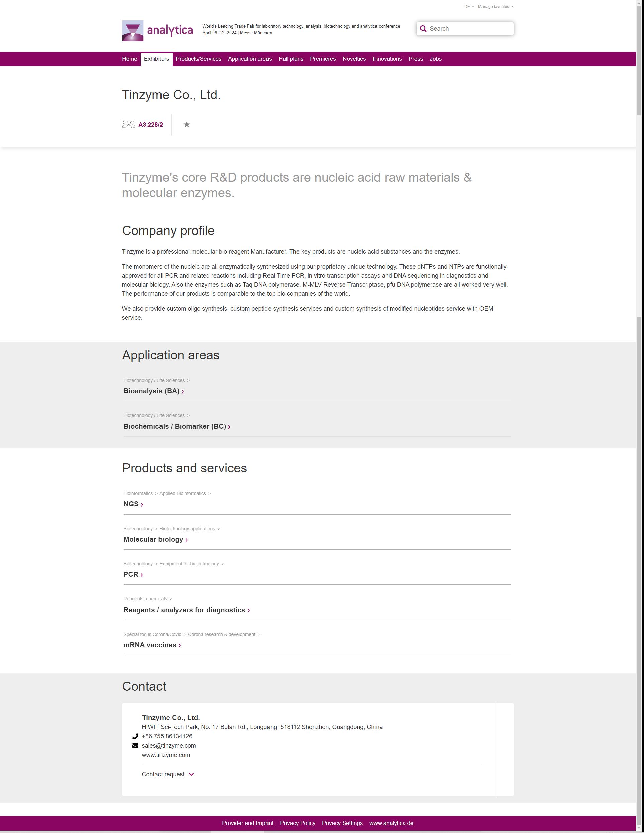Expand the Contact request section

click(x=168, y=774)
